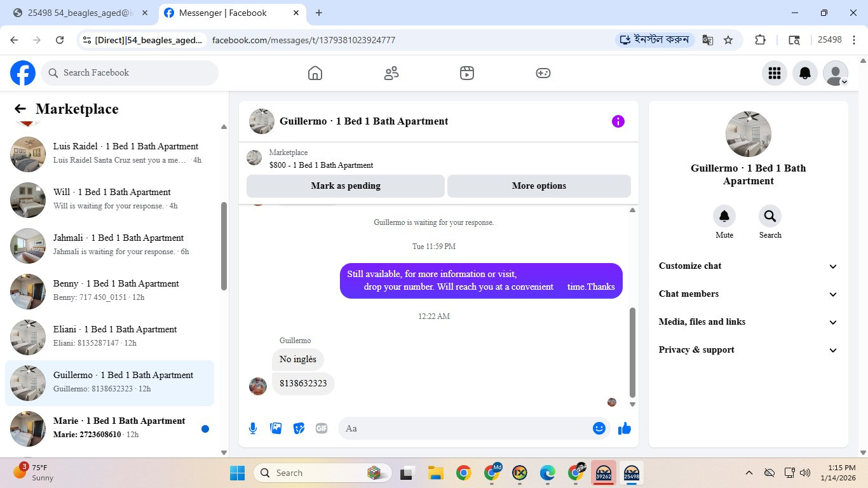Screen dimensions: 868x488
Task: Open More options for the listing
Action: (539, 186)
